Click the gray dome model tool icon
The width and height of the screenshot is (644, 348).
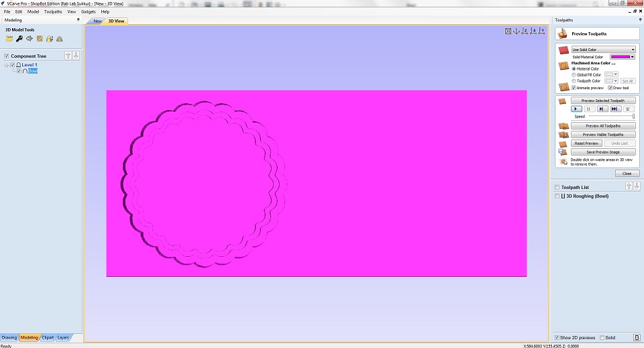click(60, 39)
